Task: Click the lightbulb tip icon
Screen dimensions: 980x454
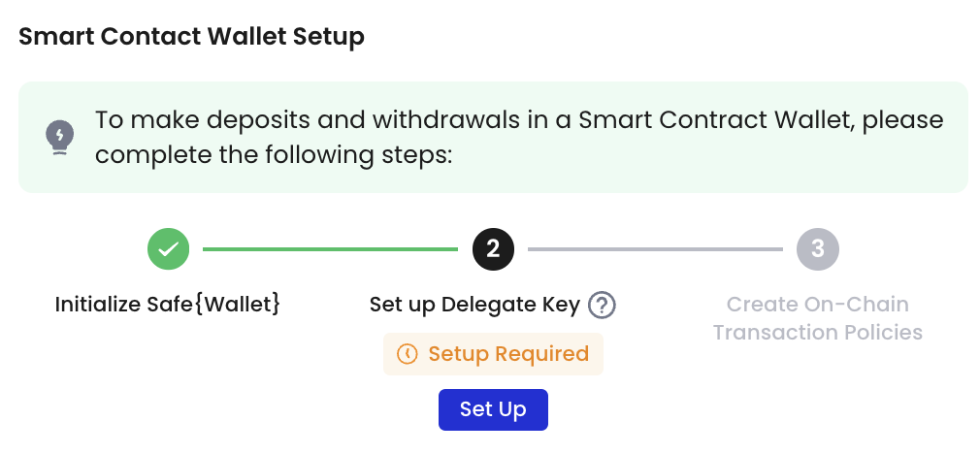Action: coord(60,138)
